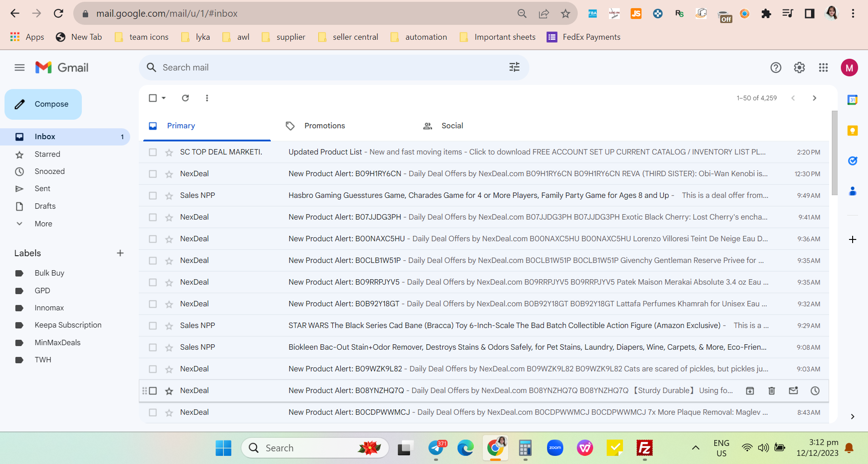868x464 pixels.
Task: Go to the older page of emails
Action: pos(815,98)
